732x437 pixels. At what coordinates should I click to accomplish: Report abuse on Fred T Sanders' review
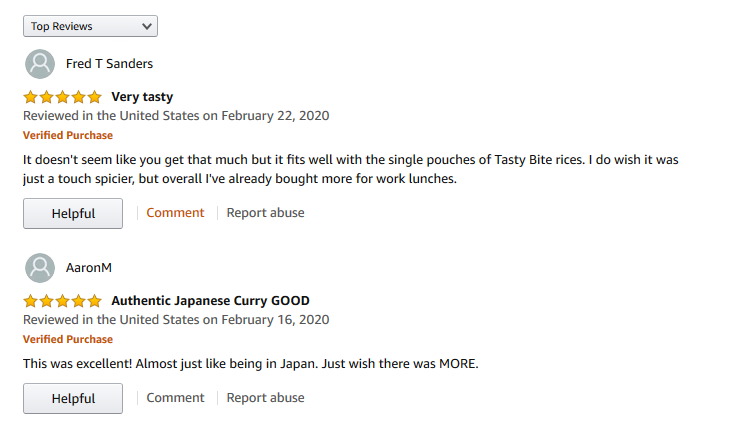tap(265, 213)
